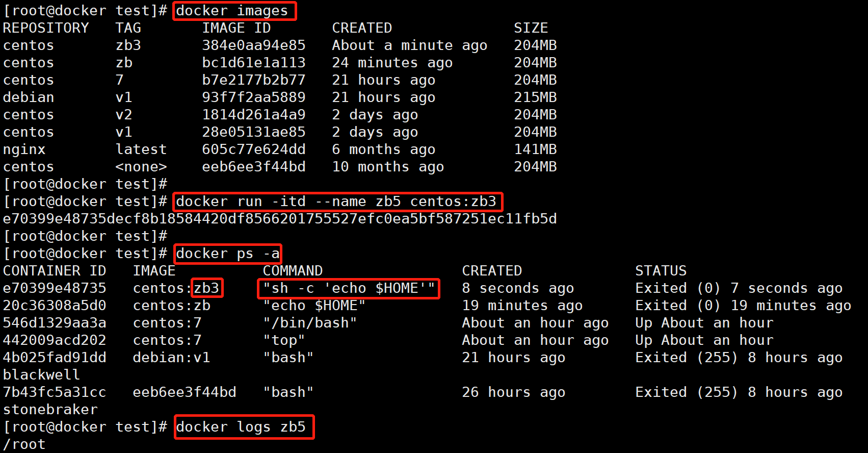Select the 'debian:v1' image entry
The image size is (868, 453).
tap(171, 358)
